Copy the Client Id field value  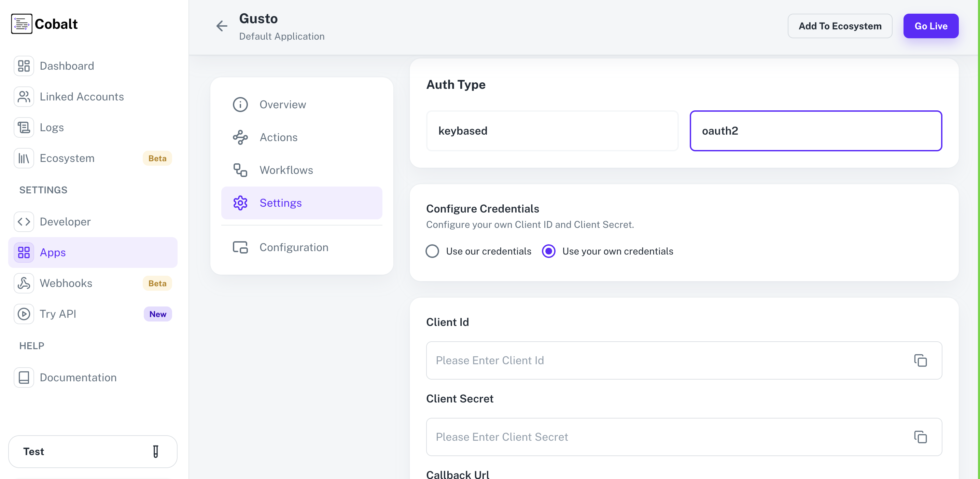tap(920, 360)
